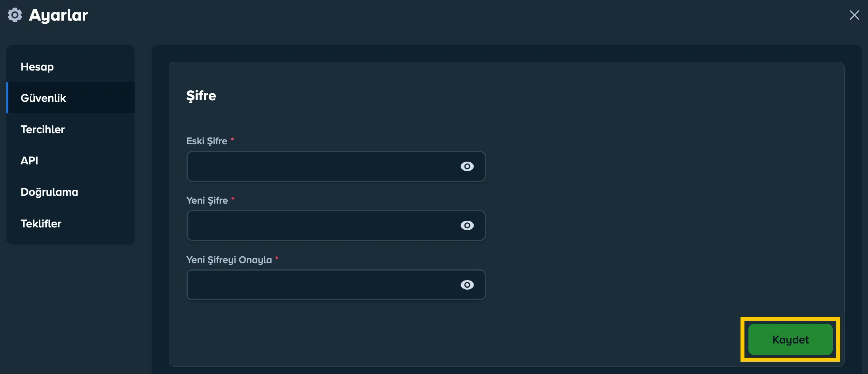The width and height of the screenshot is (868, 374).
Task: Close the Ayarlar dialog
Action: 854,15
